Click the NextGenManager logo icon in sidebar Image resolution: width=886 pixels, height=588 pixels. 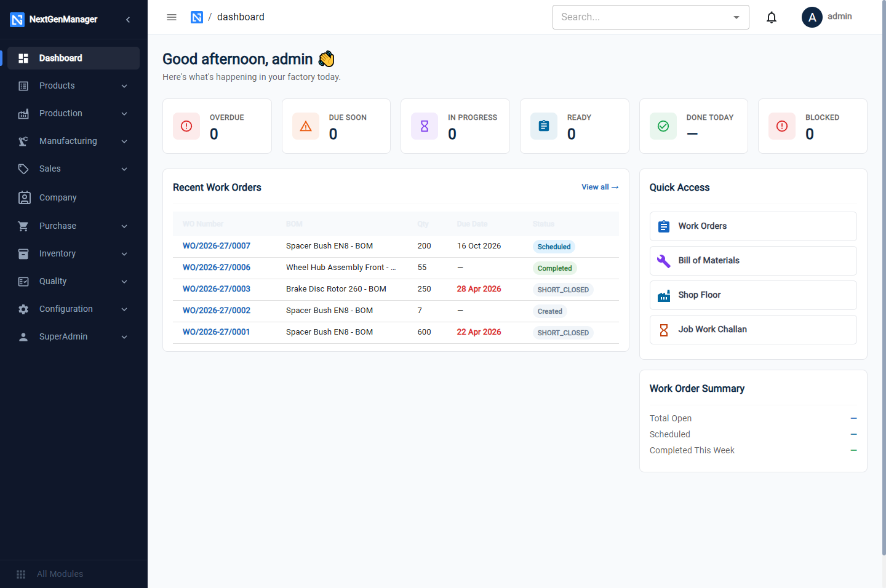(x=17, y=20)
